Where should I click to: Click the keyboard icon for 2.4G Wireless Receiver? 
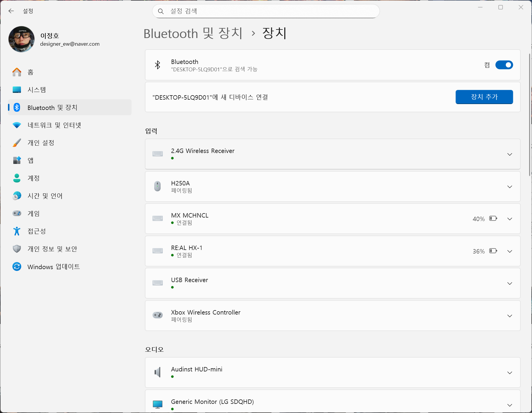click(x=157, y=154)
